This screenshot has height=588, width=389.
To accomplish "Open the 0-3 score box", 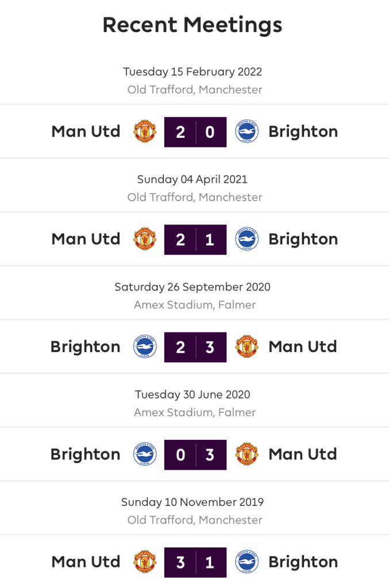I will tap(195, 455).
